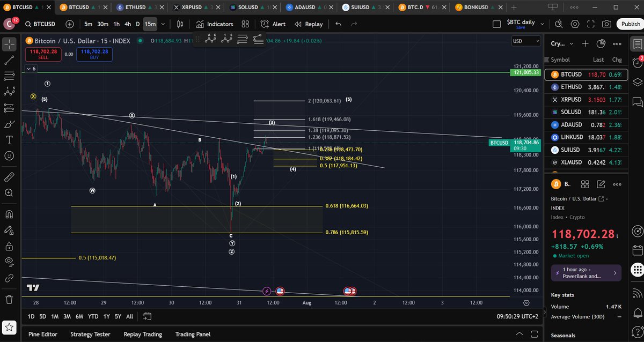Select the 1D date range

(31, 316)
